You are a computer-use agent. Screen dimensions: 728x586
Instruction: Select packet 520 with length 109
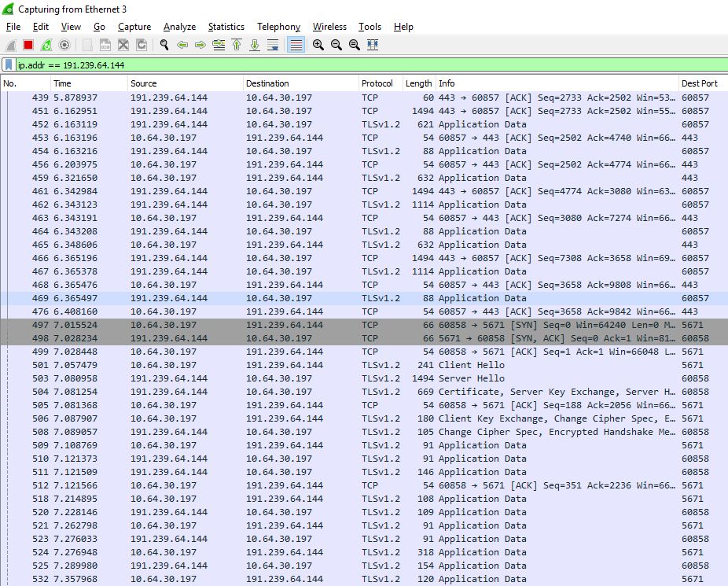coord(364,512)
